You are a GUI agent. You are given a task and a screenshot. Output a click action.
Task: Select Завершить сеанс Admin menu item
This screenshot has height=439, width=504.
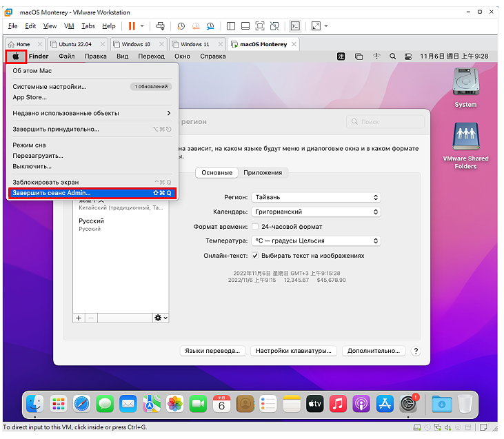pos(92,193)
